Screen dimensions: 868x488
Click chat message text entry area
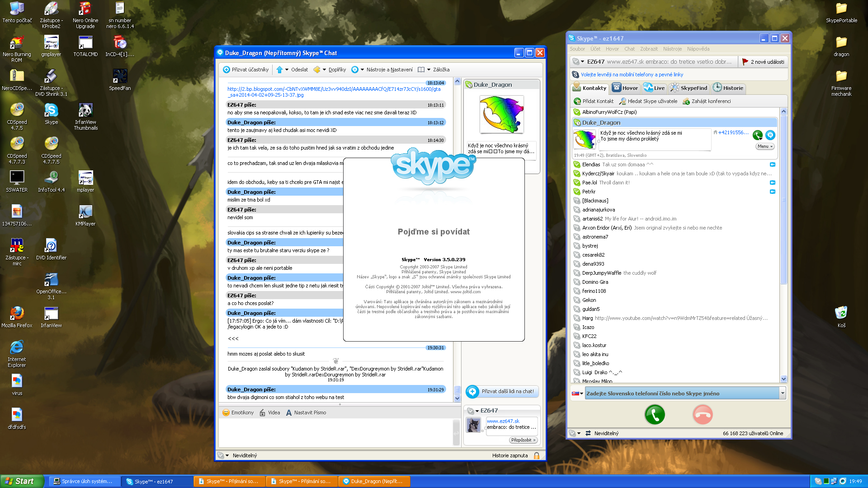click(x=335, y=432)
